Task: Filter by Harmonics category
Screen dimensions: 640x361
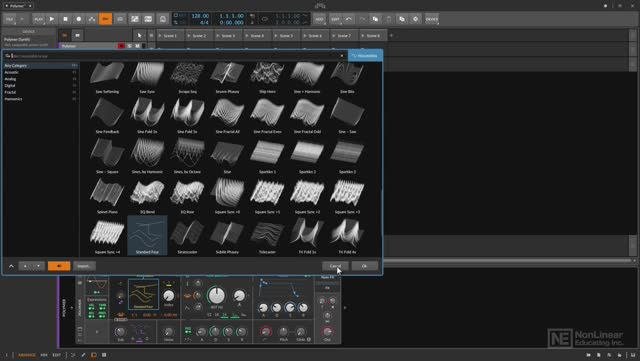Action: pyautogui.click(x=41, y=99)
